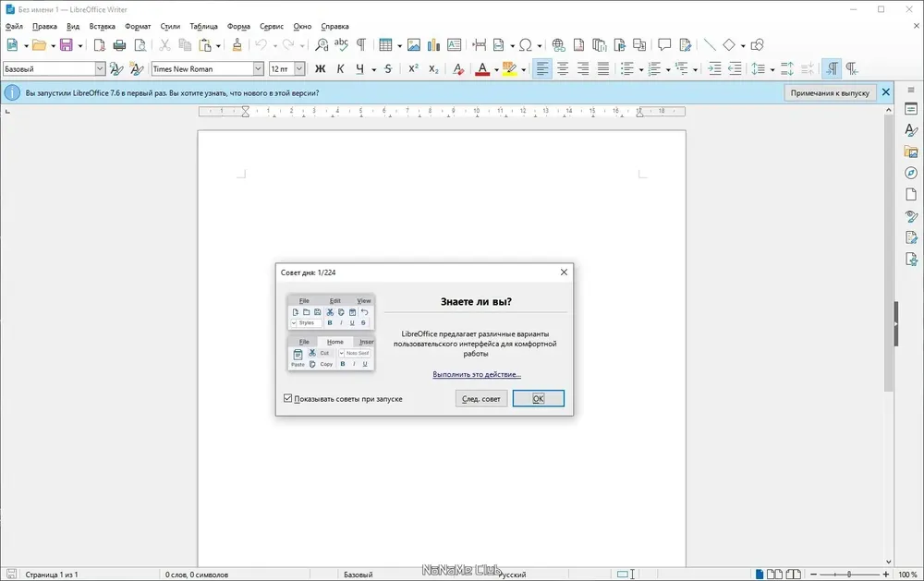
Task: Click the Open folder icon
Action: [x=39, y=44]
